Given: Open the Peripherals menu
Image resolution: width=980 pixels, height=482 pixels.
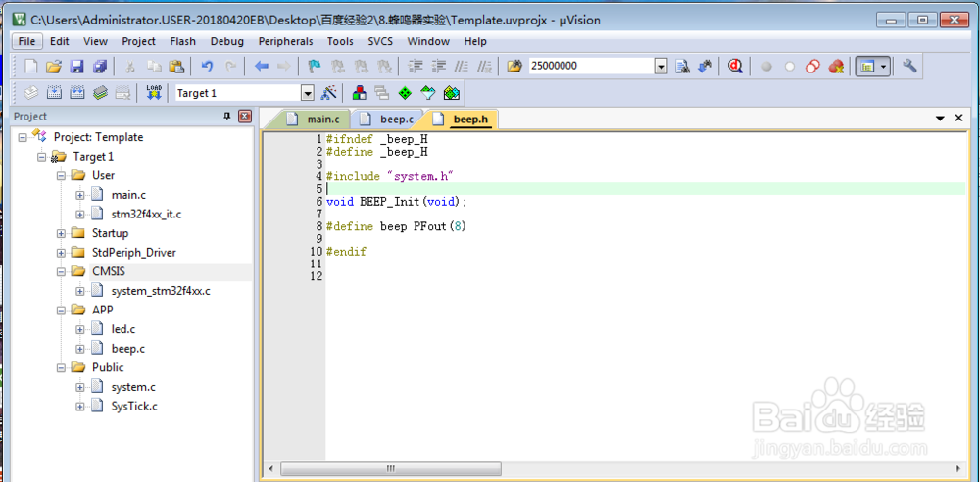Looking at the screenshot, I should [x=285, y=41].
